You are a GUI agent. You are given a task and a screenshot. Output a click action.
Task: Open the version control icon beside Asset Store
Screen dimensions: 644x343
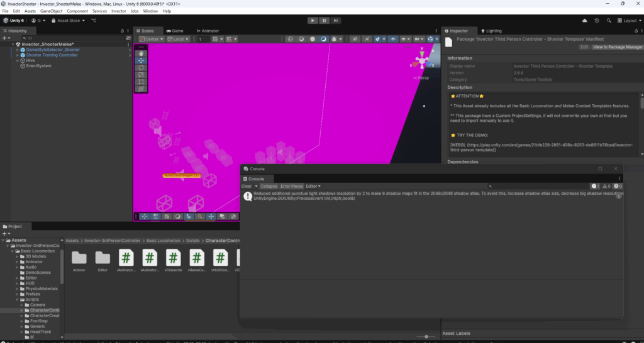(94, 21)
